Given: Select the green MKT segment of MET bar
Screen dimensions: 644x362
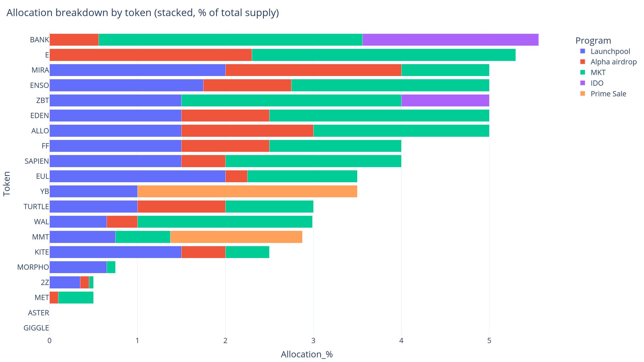Looking at the screenshot, I should 76,298.
